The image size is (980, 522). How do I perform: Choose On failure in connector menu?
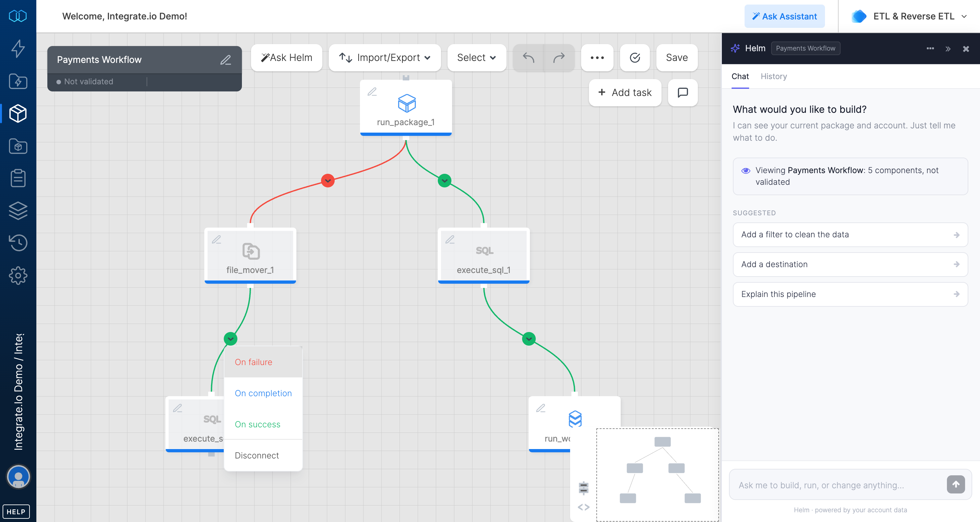[x=263, y=362]
